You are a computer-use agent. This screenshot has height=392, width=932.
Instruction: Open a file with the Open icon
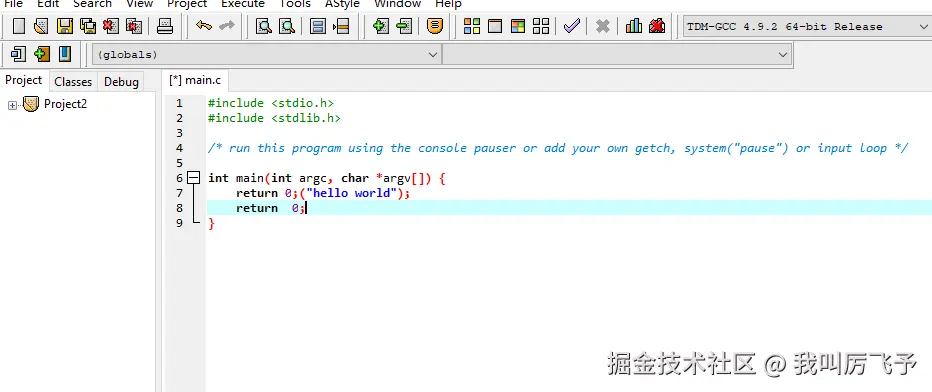coord(41,26)
